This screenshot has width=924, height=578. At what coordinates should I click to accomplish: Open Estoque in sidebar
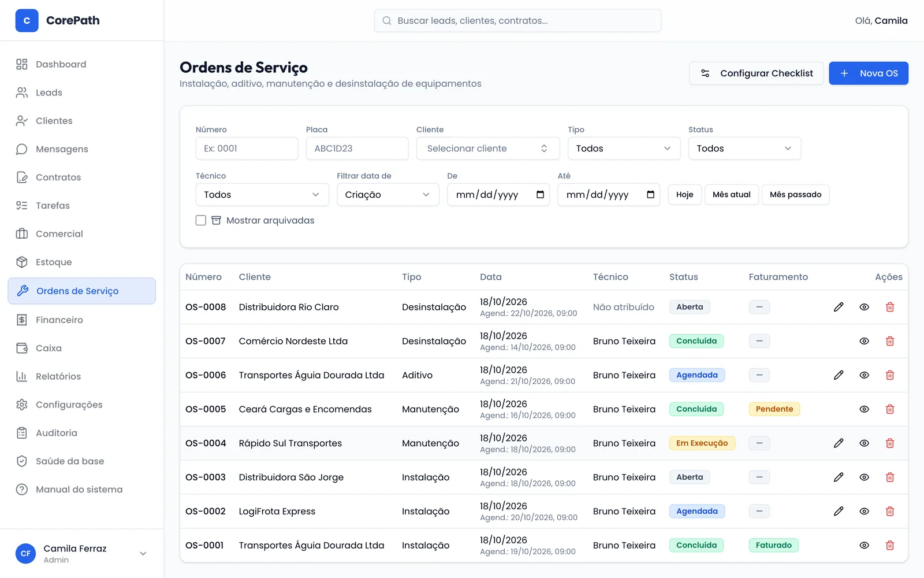pyautogui.click(x=81, y=262)
